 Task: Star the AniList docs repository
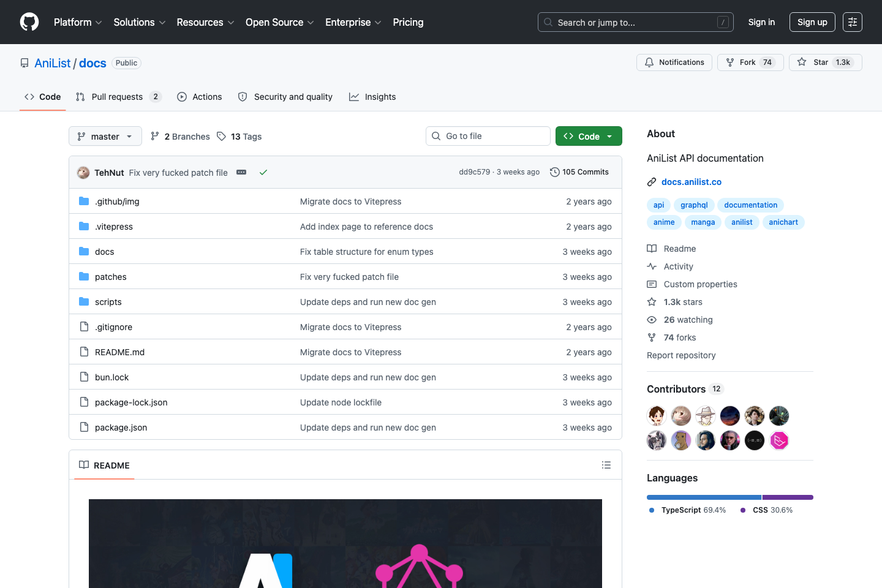click(825, 62)
